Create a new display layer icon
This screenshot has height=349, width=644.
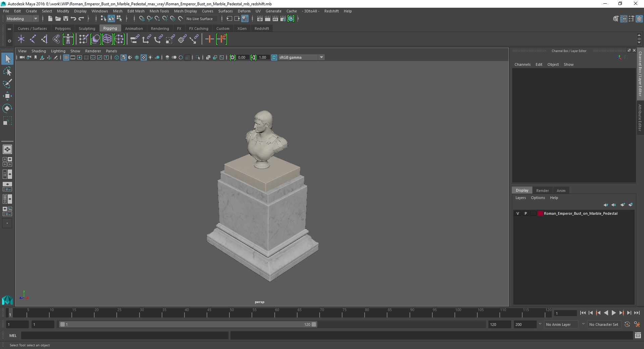(x=623, y=205)
